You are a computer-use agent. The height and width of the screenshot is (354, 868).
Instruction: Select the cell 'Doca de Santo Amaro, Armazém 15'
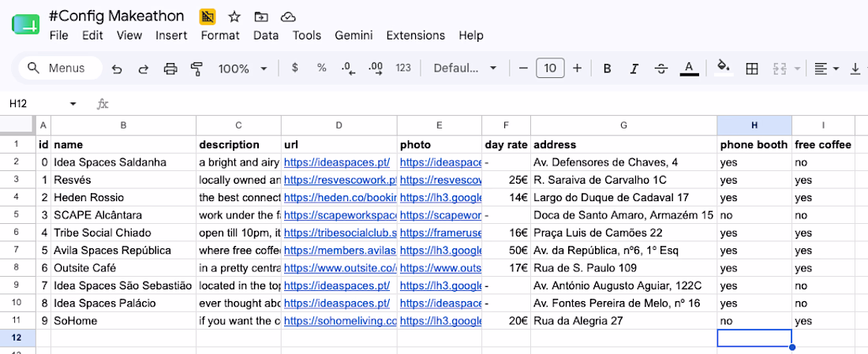pos(624,215)
